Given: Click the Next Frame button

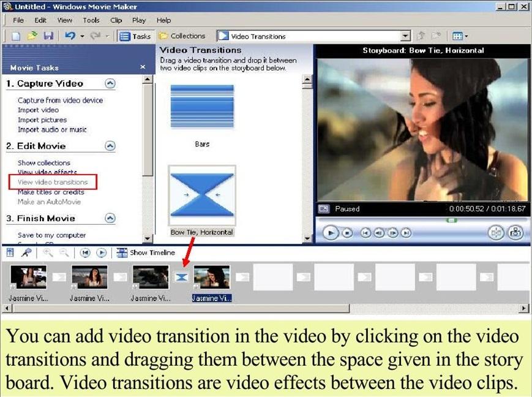Looking at the screenshot, I should (392, 233).
